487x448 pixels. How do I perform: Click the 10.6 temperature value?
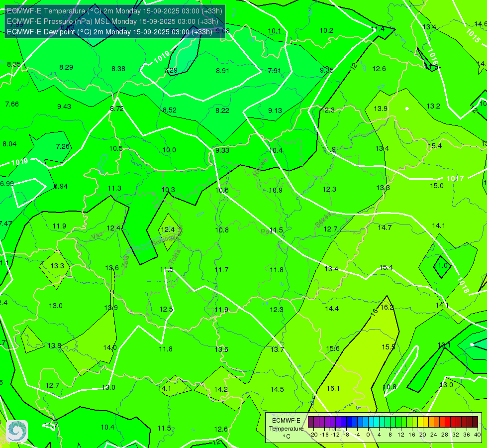[x=222, y=190]
